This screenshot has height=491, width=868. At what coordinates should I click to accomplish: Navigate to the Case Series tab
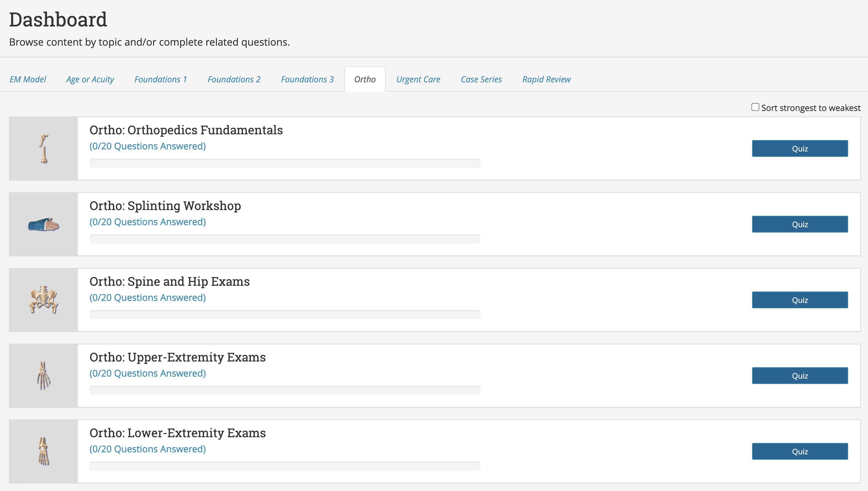pyautogui.click(x=481, y=79)
